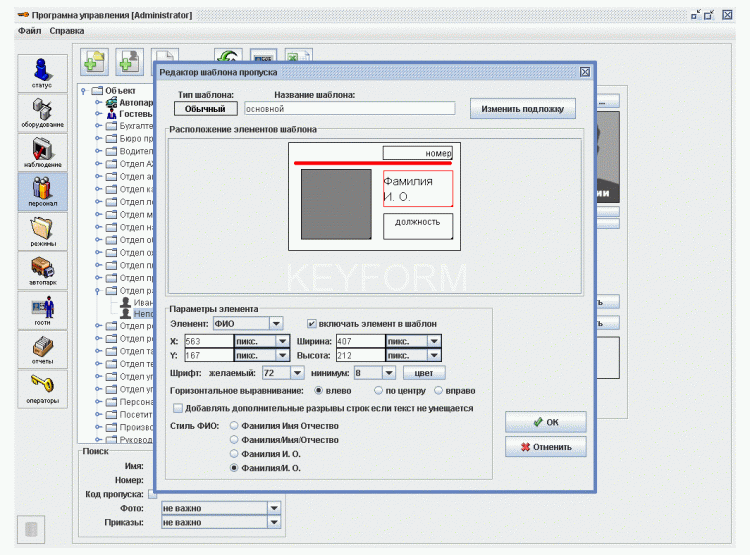Open the Ширина units dropdown

433,341
